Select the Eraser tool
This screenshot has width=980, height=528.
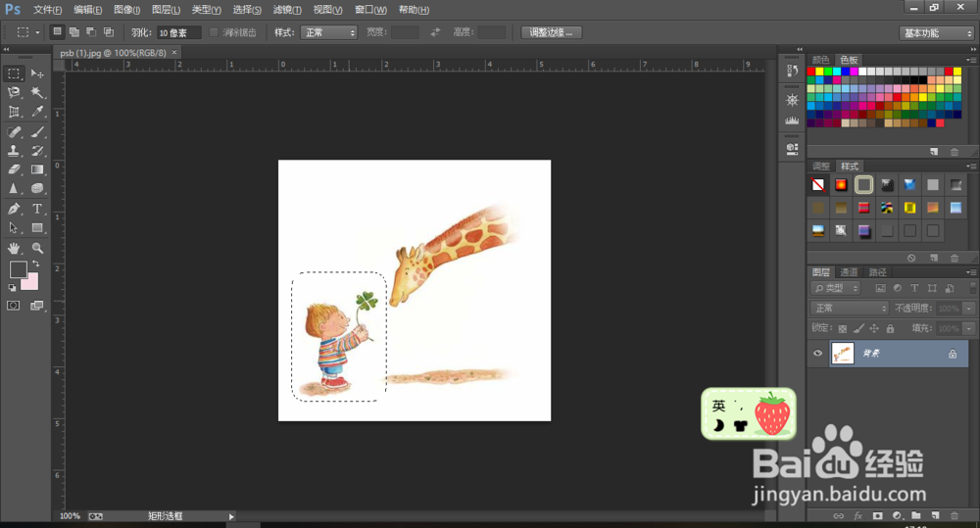[14, 169]
